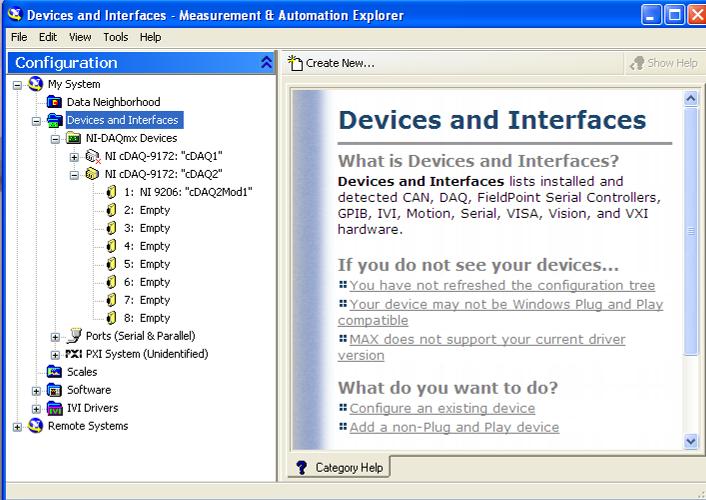Open 'Configure an existing device' link
Viewport: 706px width, 500px height.
[442, 409]
